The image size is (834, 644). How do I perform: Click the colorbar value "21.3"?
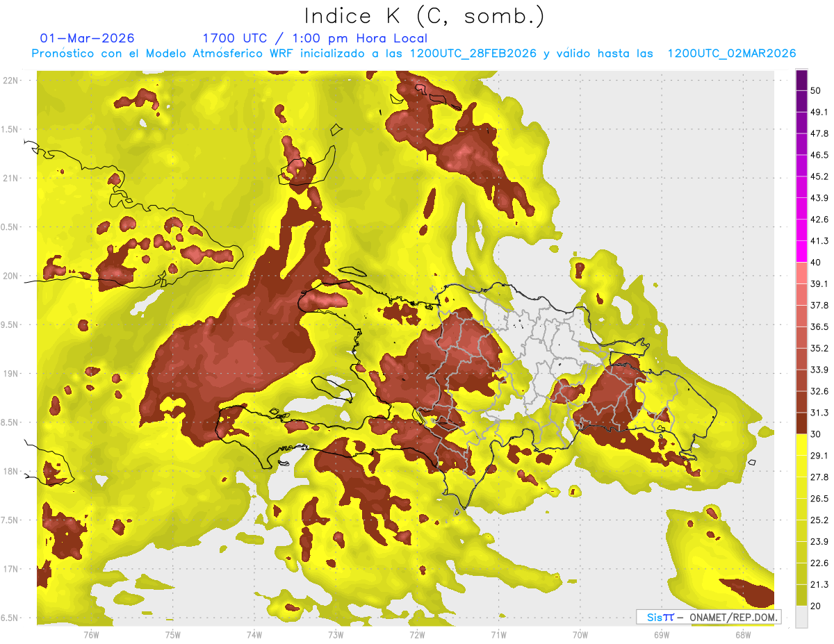[819, 585]
